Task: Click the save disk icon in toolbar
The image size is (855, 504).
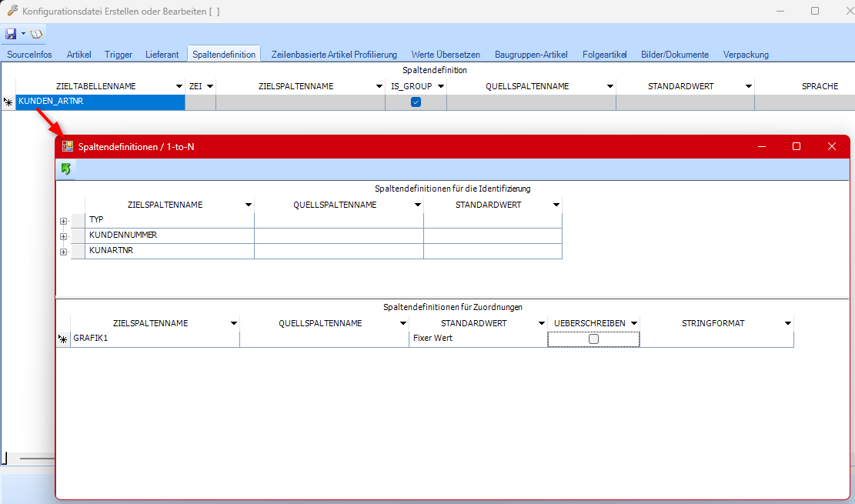Action: [11, 35]
